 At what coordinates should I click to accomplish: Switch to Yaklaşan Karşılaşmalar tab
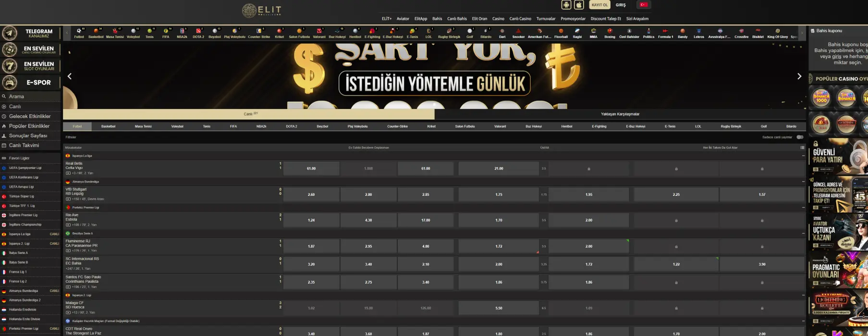pos(620,114)
